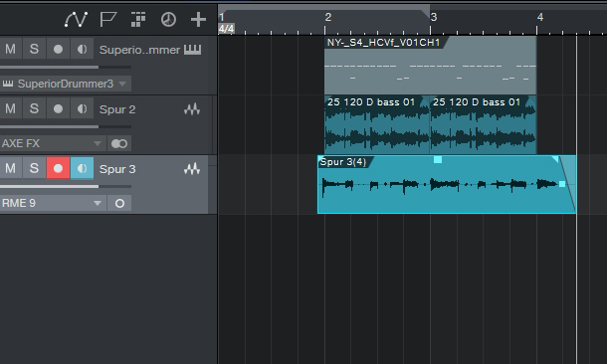Select first 25 120 D bass 01 clip
The height and width of the screenshot is (364, 607).
[377, 124]
